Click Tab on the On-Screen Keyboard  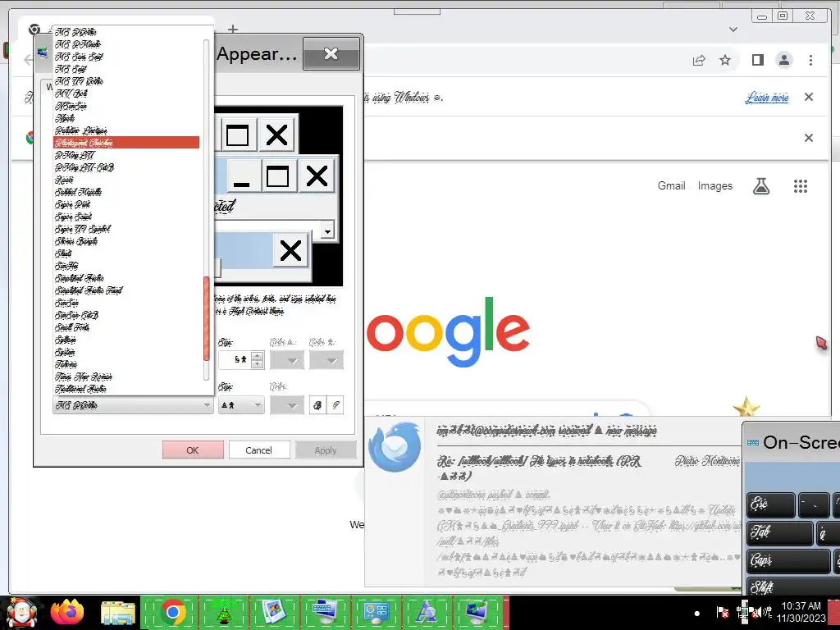point(780,532)
